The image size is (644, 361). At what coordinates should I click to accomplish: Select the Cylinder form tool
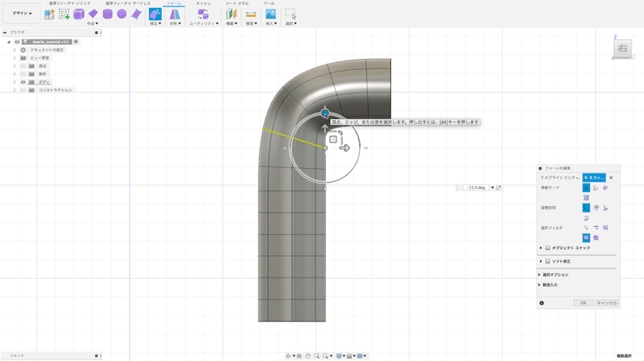108,14
